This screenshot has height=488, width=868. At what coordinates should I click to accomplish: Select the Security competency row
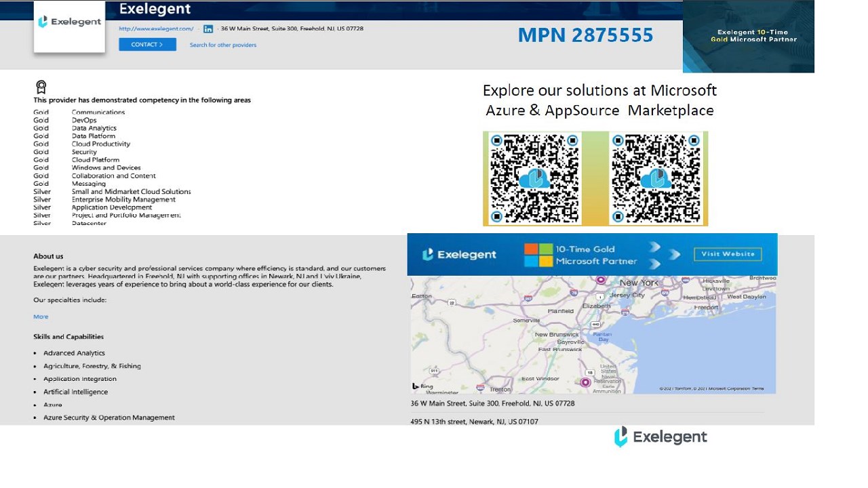coord(65,152)
